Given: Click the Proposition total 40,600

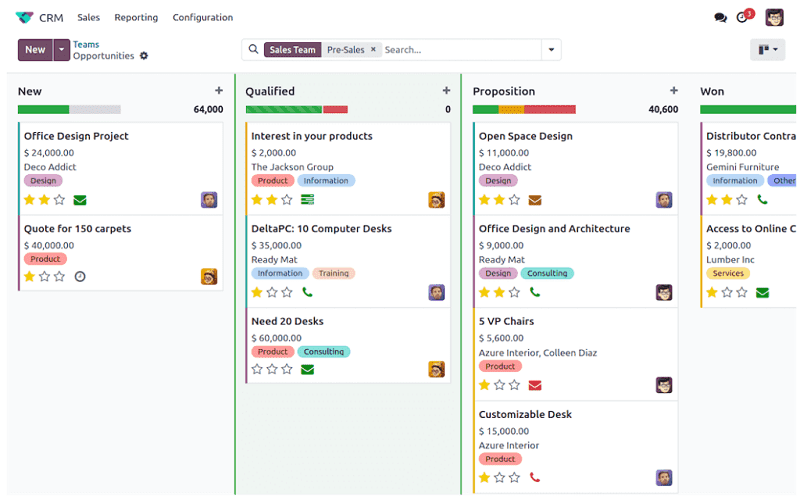Looking at the screenshot, I should click(663, 109).
